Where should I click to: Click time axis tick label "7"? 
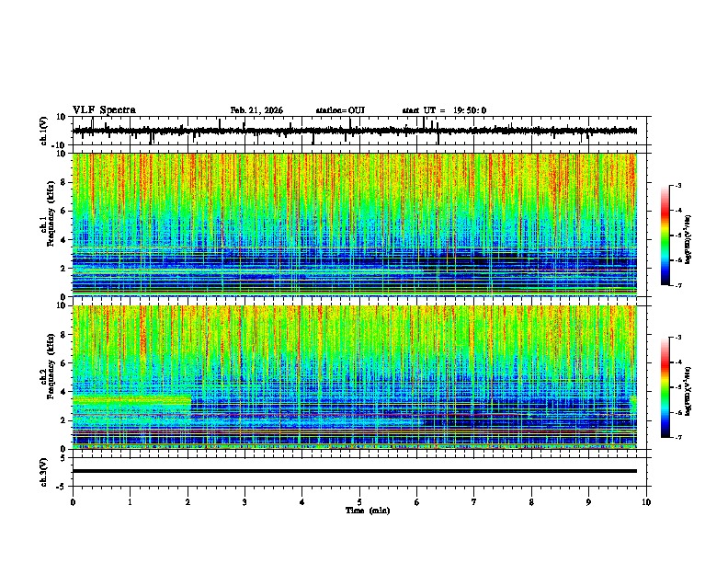(x=474, y=502)
